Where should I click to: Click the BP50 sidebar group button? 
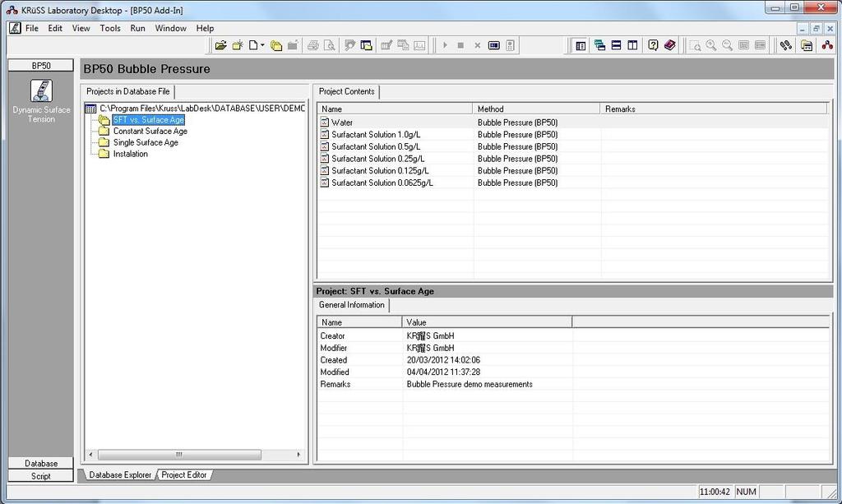pyautogui.click(x=41, y=66)
